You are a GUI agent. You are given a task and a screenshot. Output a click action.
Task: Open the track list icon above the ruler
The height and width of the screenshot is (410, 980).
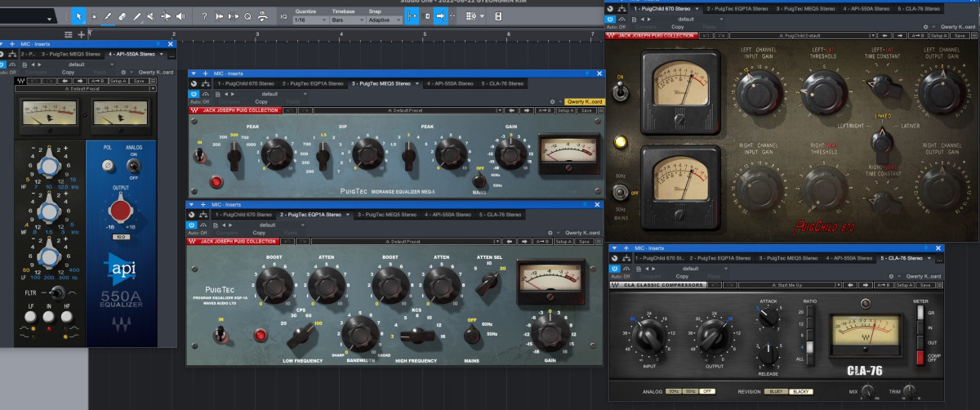[69, 34]
